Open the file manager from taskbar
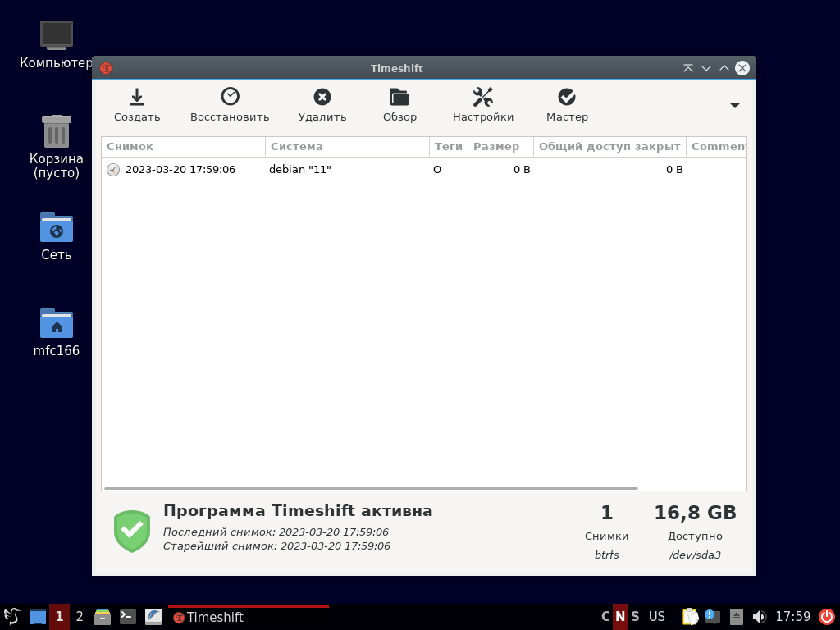The height and width of the screenshot is (630, 840). pos(103,617)
